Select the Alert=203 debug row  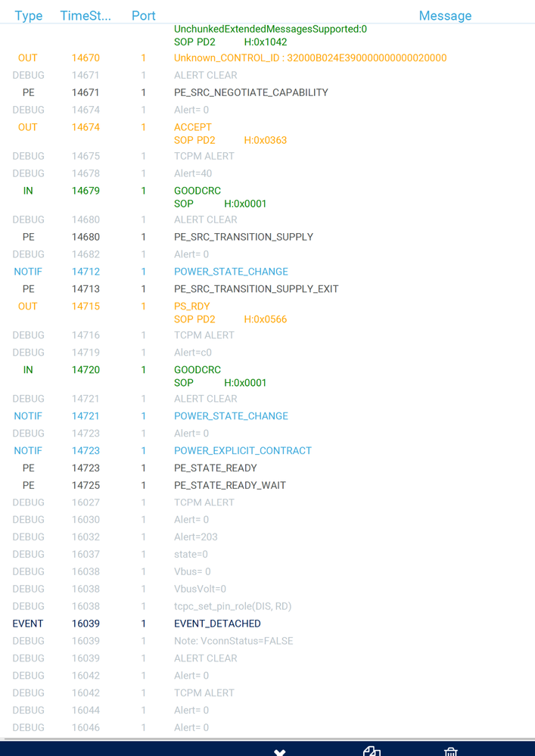pyautogui.click(x=268, y=537)
